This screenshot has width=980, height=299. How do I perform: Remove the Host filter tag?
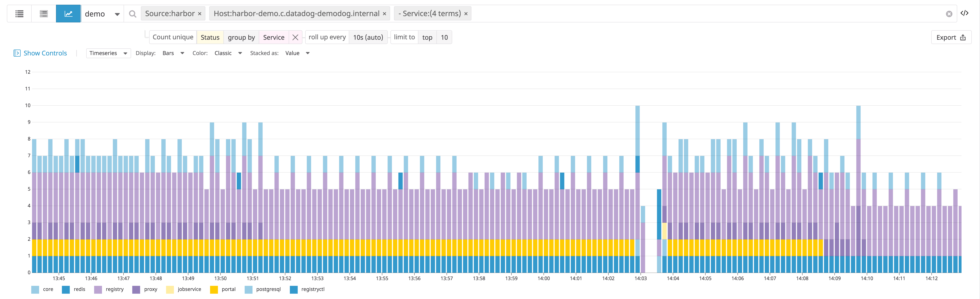coord(385,14)
